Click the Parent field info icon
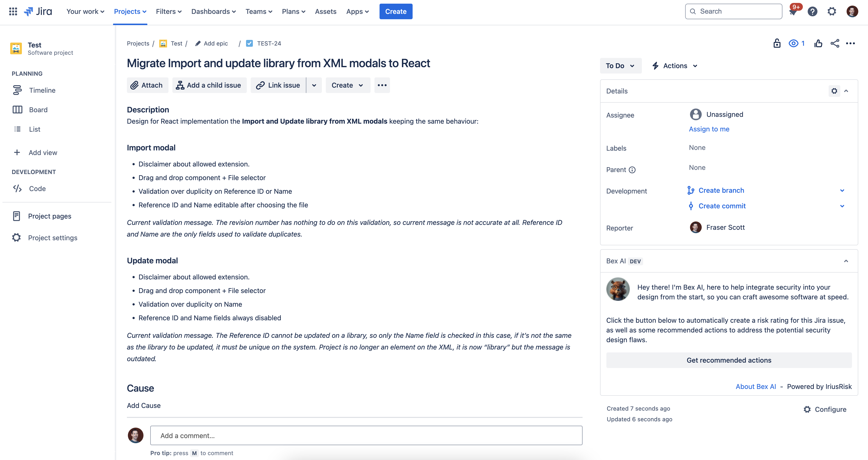The height and width of the screenshot is (460, 868). coord(632,170)
